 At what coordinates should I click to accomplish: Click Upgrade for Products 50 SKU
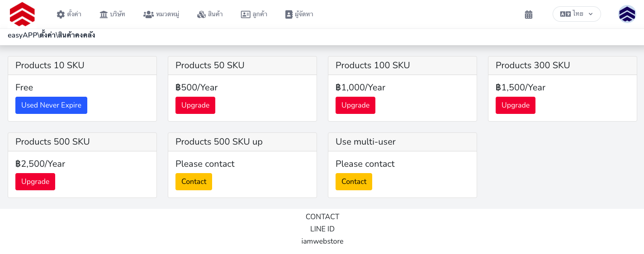(195, 105)
